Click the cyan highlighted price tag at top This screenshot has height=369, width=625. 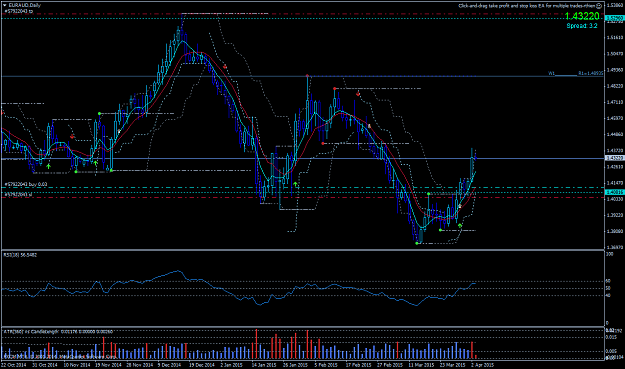click(615, 18)
